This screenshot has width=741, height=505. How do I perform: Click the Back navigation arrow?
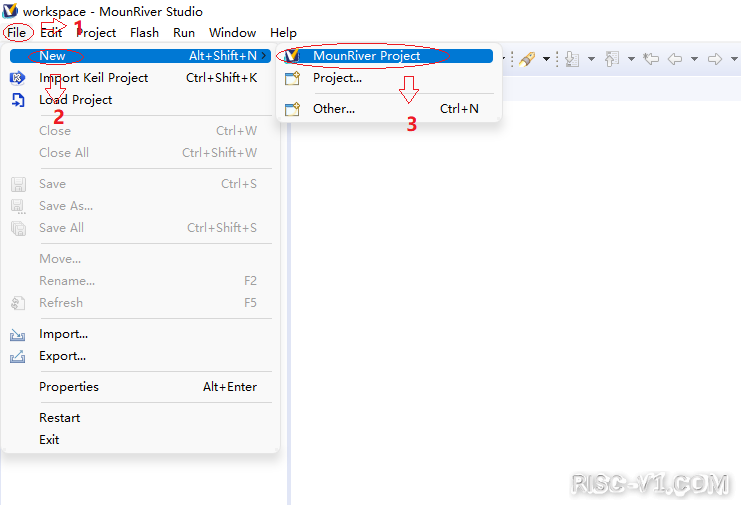click(x=675, y=59)
